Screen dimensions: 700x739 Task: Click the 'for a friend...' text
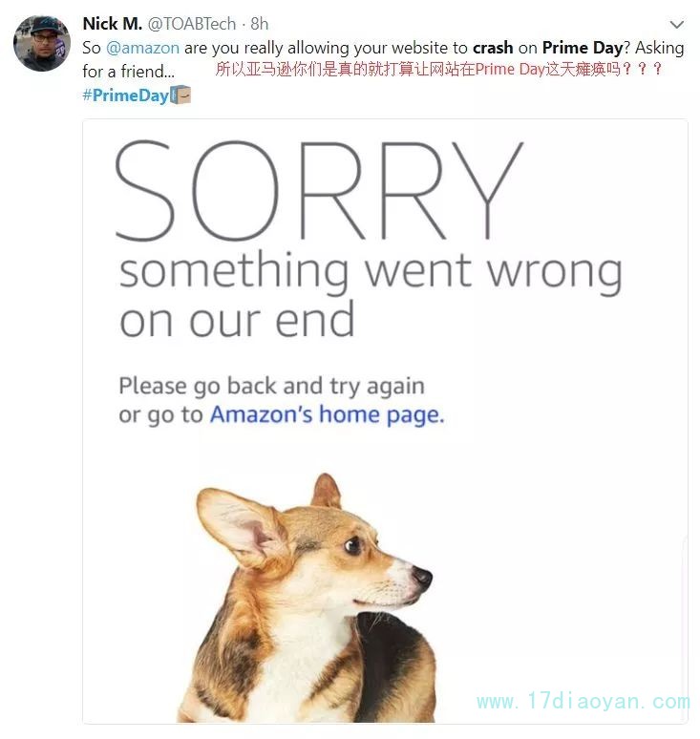click(x=128, y=72)
